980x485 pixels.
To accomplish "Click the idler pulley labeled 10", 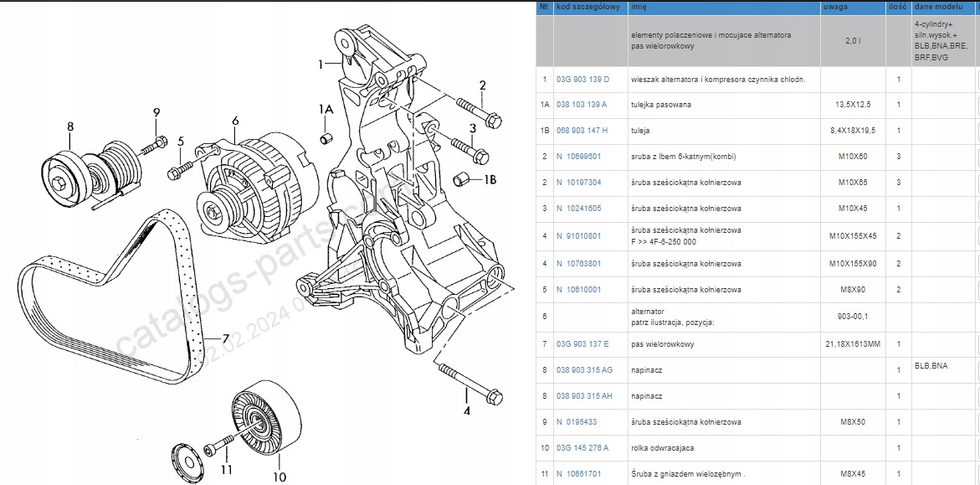I will (x=265, y=416).
